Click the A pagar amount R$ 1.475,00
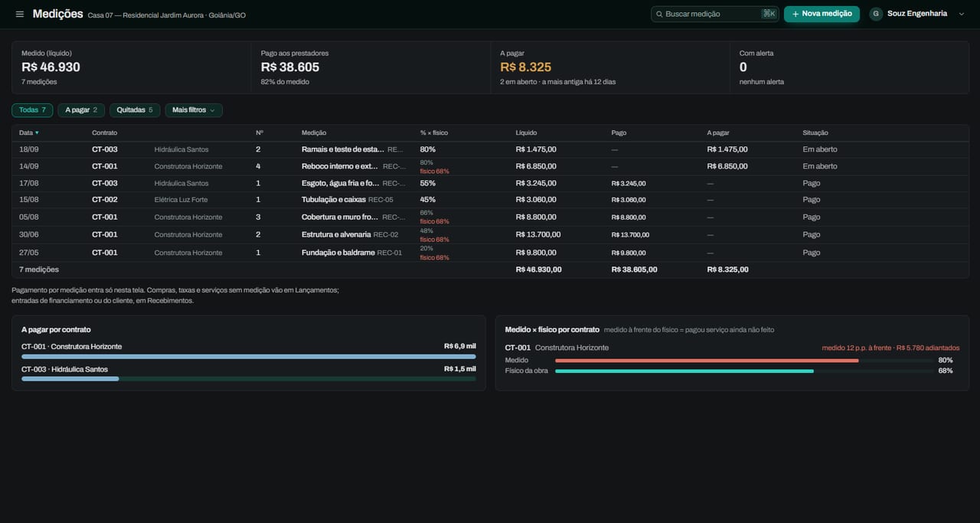The image size is (980, 523). pyautogui.click(x=727, y=149)
